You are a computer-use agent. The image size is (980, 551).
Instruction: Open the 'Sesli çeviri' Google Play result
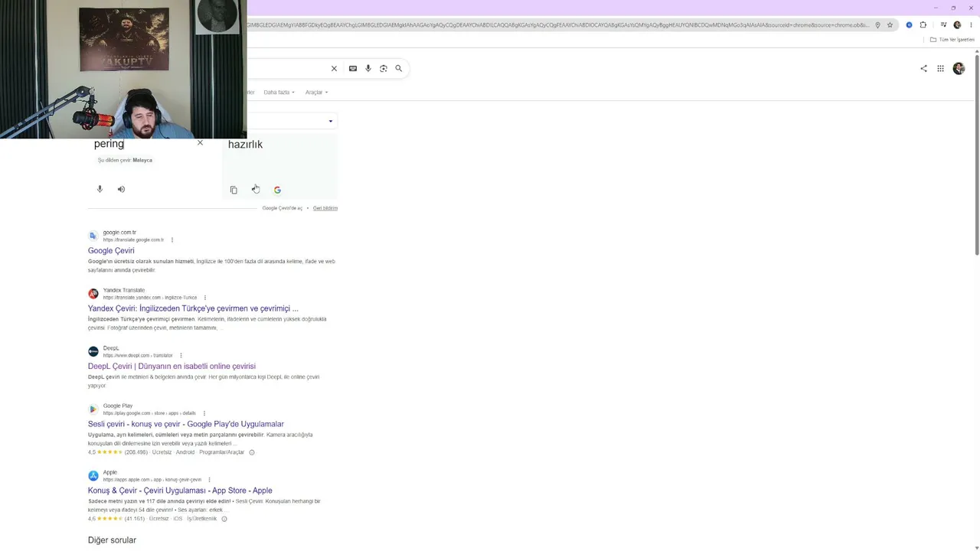[x=186, y=424]
